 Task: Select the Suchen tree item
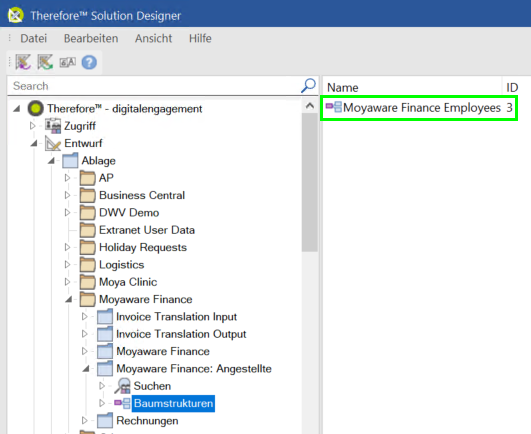click(152, 386)
